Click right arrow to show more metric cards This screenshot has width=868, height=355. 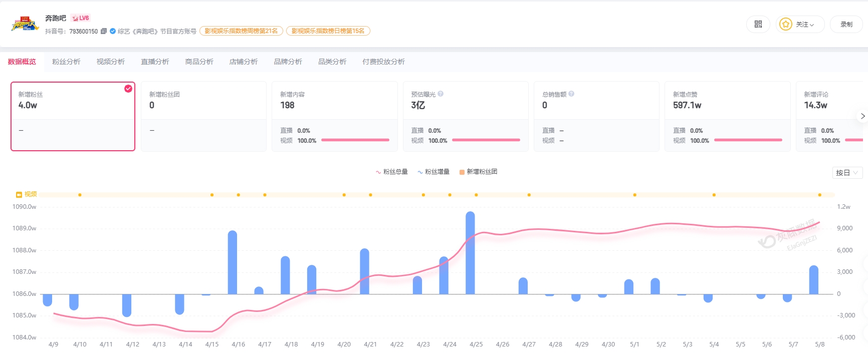[x=862, y=116]
